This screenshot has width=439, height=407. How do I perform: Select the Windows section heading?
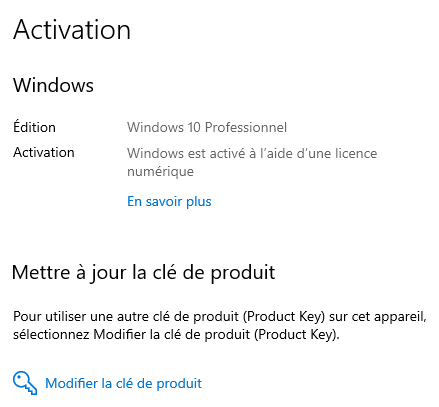[53, 85]
